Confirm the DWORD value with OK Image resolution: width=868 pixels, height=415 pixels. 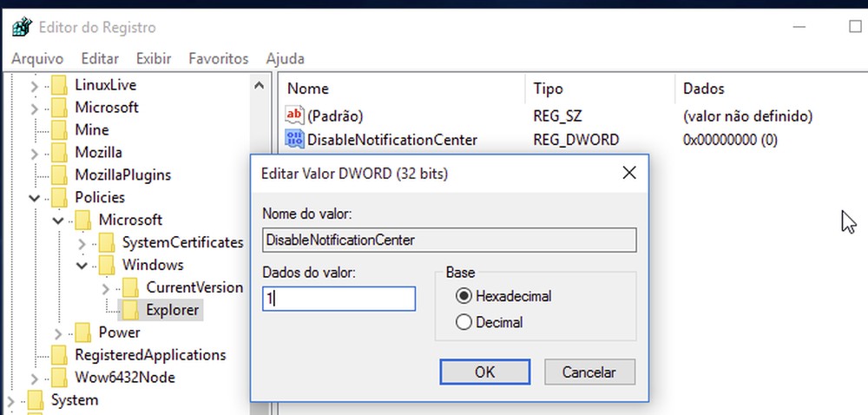point(484,372)
